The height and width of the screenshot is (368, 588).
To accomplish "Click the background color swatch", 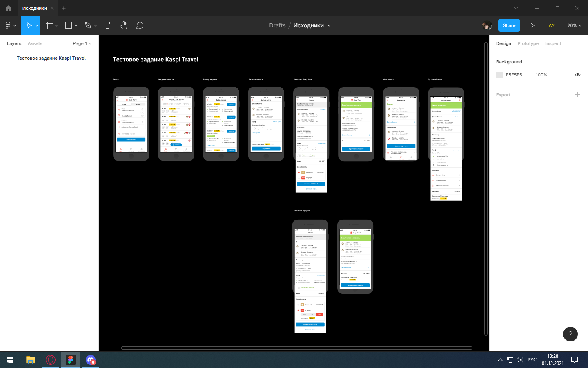I will tap(499, 75).
